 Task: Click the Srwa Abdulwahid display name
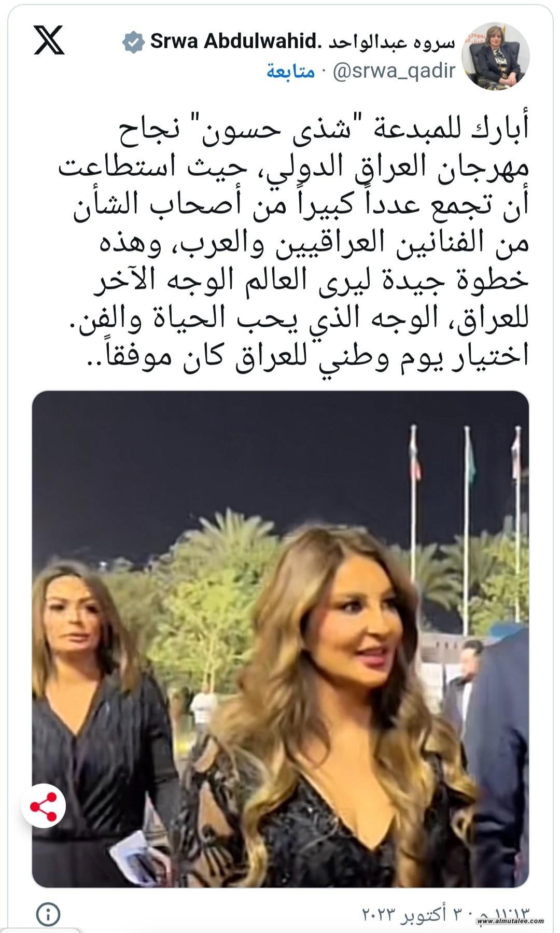pos(234,41)
